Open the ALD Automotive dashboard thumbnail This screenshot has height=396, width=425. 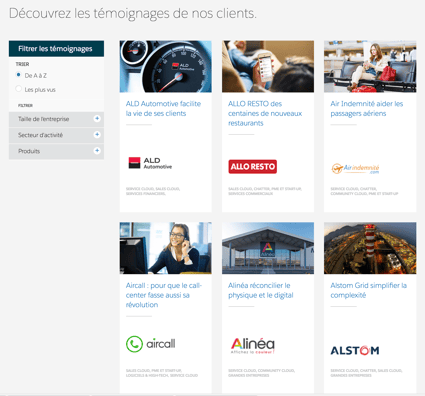[166, 66]
